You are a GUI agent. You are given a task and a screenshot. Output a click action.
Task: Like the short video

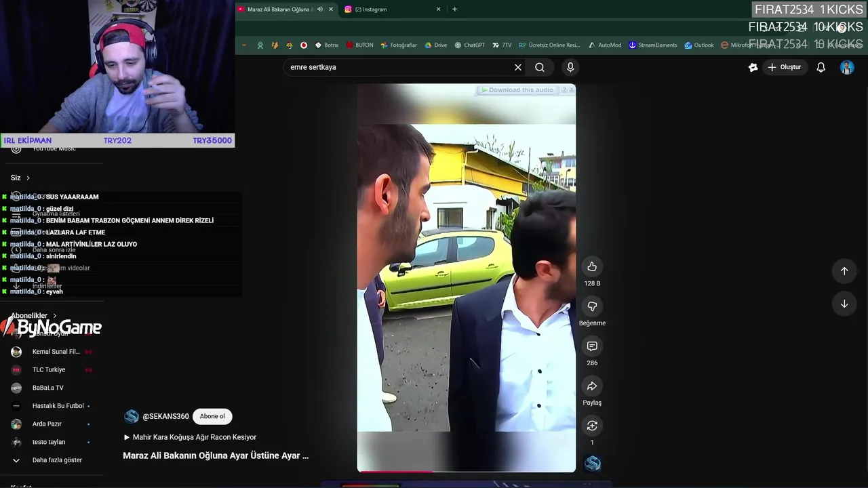(592, 267)
